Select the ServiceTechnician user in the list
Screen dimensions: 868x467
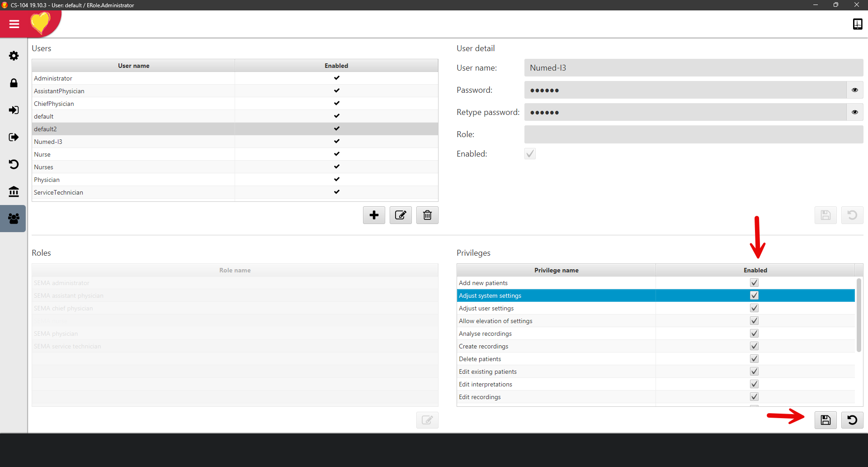pyautogui.click(x=134, y=192)
